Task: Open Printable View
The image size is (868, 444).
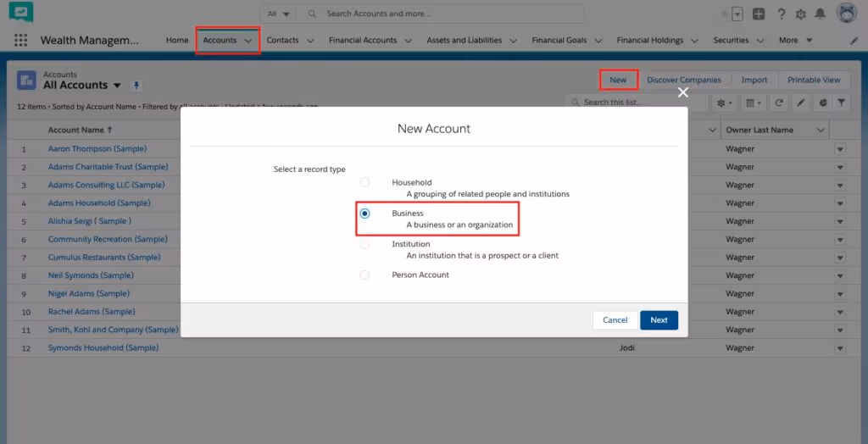Action: (x=814, y=80)
